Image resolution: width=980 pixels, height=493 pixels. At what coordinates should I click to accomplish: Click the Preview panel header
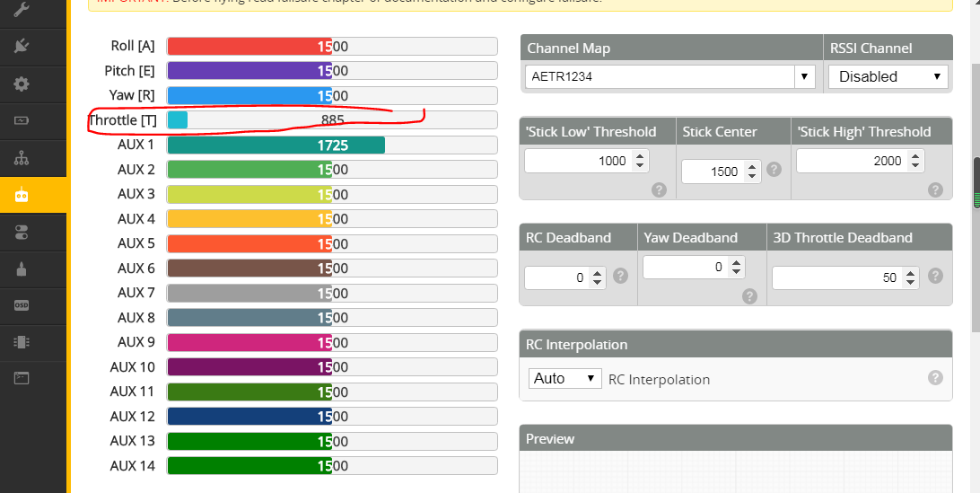(x=736, y=438)
